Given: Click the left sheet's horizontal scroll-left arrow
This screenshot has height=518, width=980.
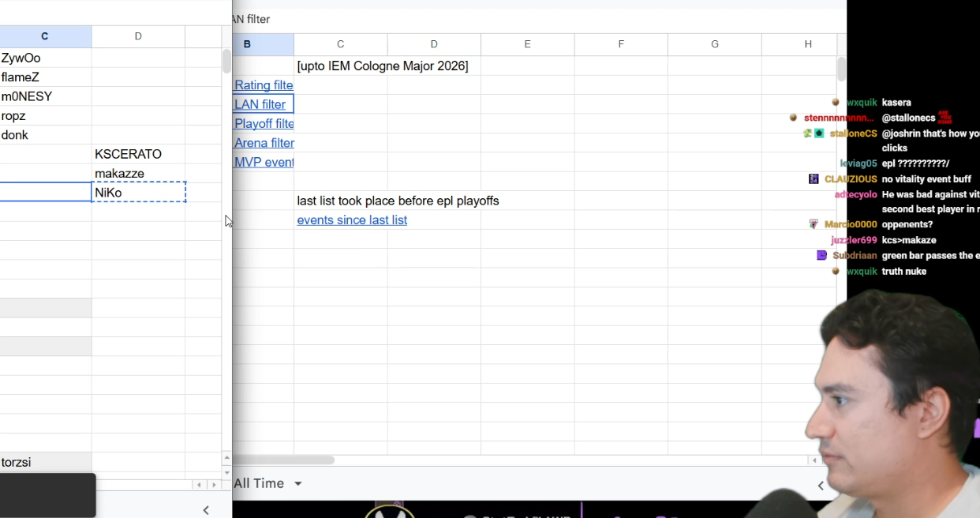Looking at the screenshot, I should point(200,485).
